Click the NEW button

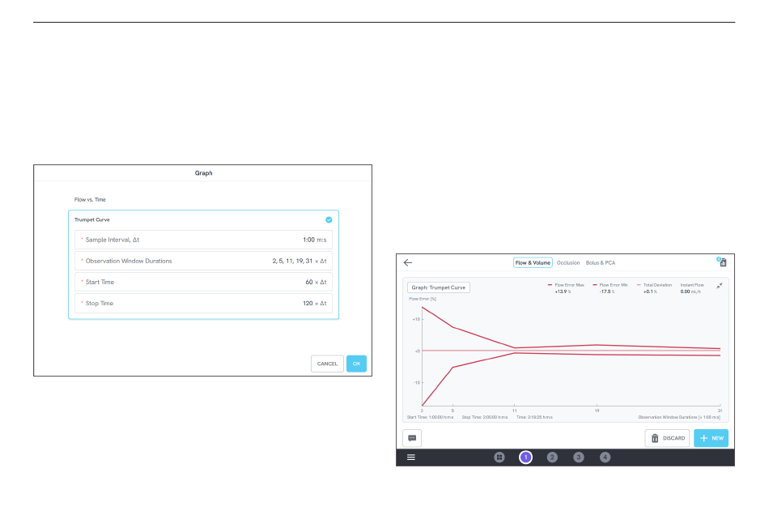pos(712,438)
